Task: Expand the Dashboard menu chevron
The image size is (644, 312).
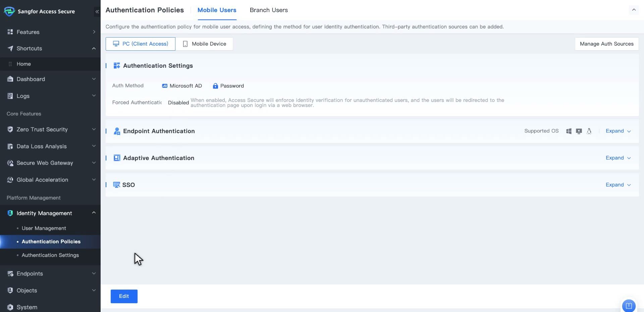Action: 94,79
